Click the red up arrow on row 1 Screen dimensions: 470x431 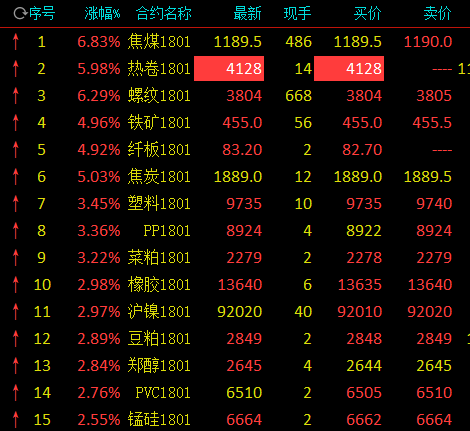[15, 42]
